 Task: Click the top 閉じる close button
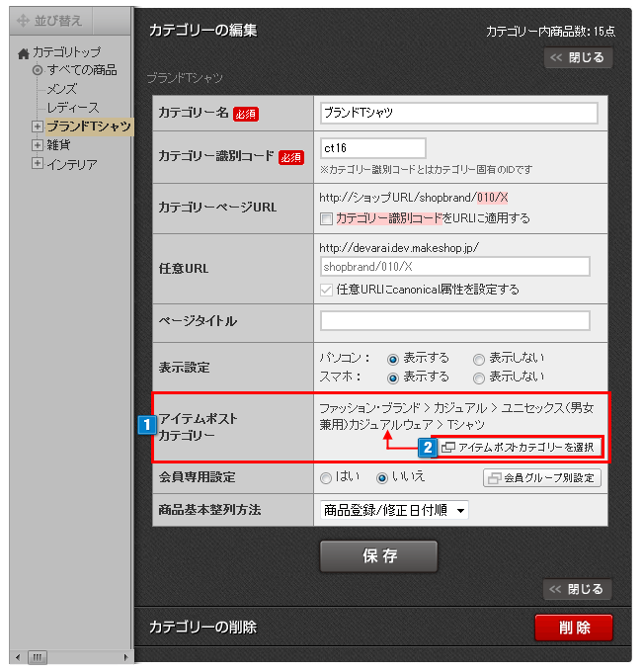point(578,57)
